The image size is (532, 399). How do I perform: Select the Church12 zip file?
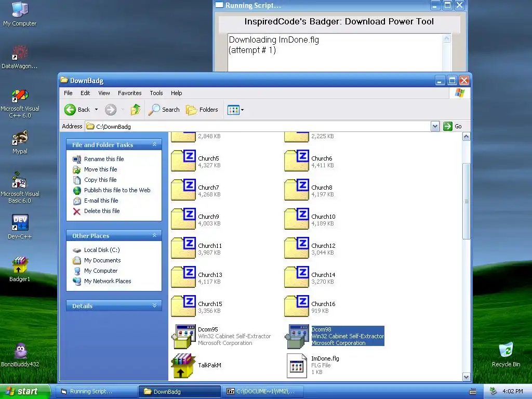point(297,248)
